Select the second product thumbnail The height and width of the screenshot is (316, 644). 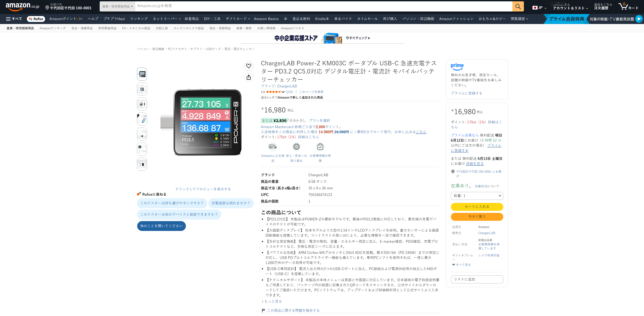tap(142, 89)
